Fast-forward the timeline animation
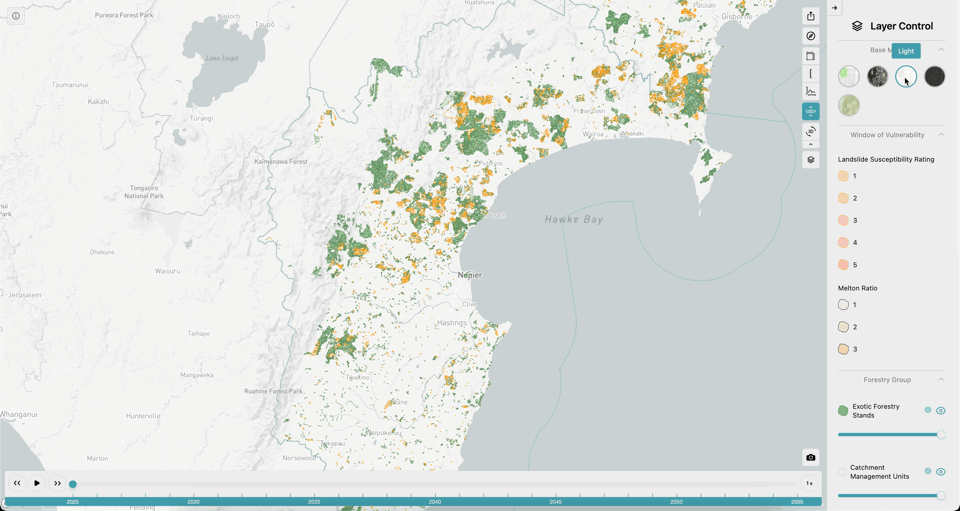 pos(57,483)
